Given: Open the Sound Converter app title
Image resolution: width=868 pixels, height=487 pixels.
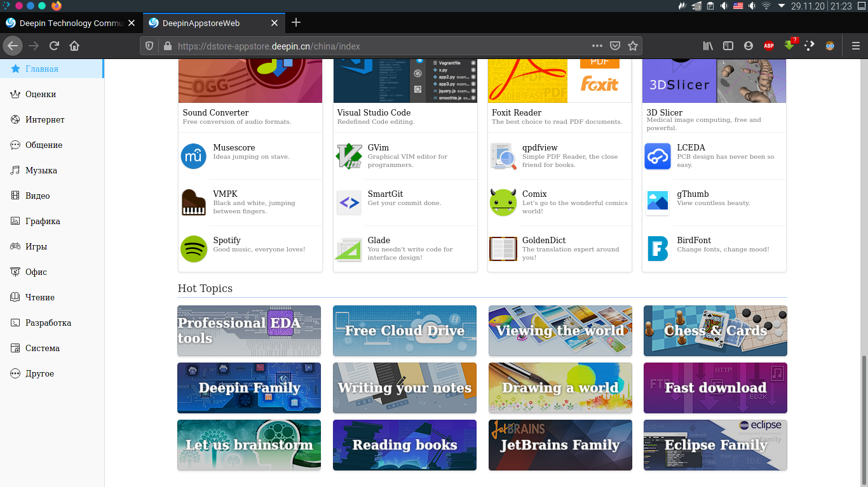Looking at the screenshot, I should 215,112.
